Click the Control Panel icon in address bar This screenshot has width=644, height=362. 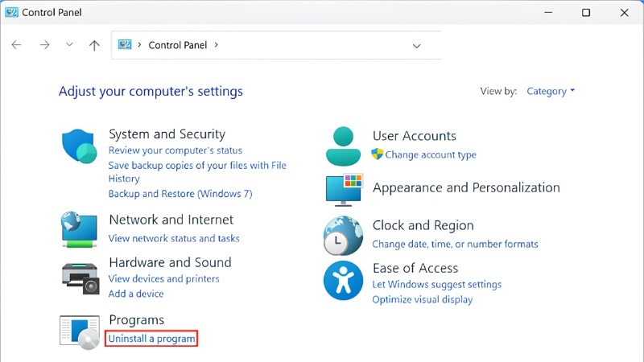click(x=125, y=44)
